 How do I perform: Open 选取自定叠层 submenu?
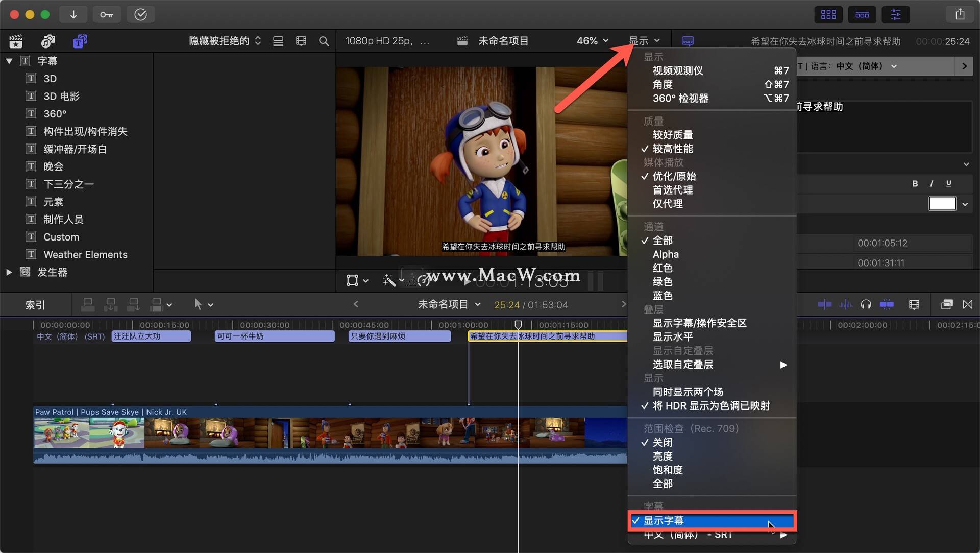pos(683,365)
